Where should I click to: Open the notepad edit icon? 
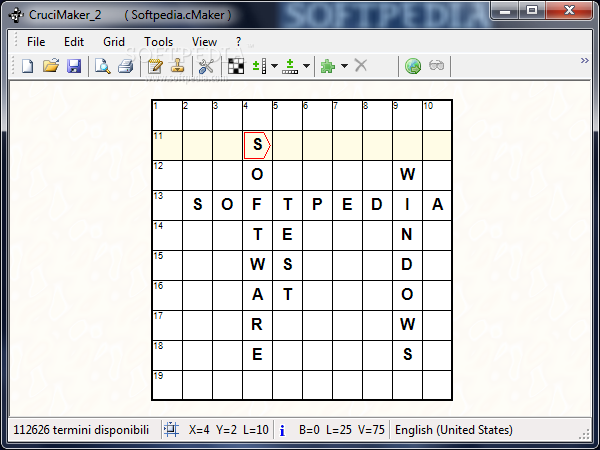[155, 66]
